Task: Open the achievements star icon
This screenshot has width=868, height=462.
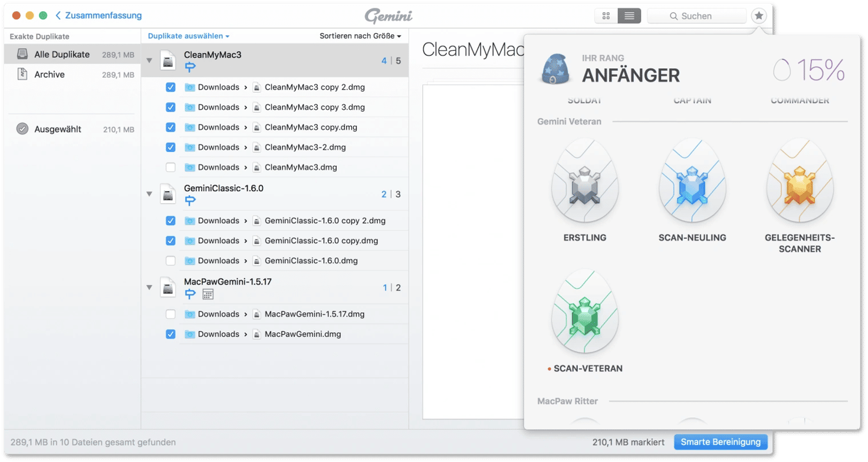Action: (759, 16)
